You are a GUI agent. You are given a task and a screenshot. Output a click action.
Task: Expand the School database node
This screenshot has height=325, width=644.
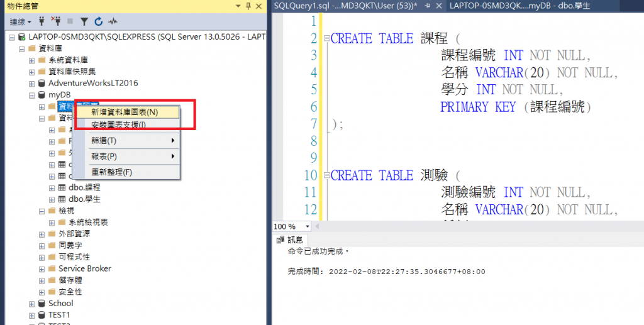[31, 304]
